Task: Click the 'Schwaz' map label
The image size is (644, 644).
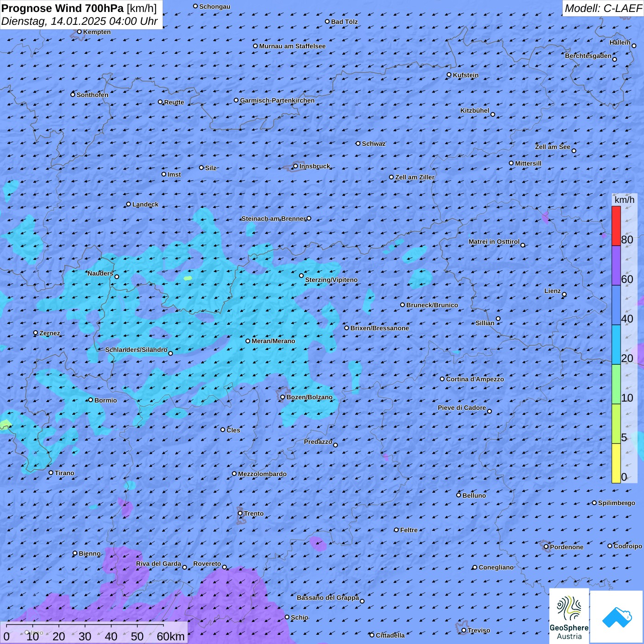Action: click(374, 144)
